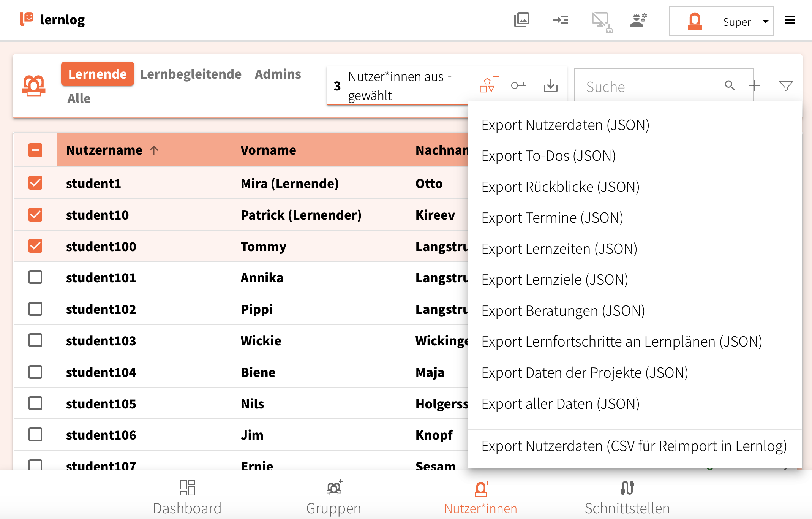This screenshot has width=812, height=519.
Task: Select Export Lernziele (JSON)
Action: point(634,280)
